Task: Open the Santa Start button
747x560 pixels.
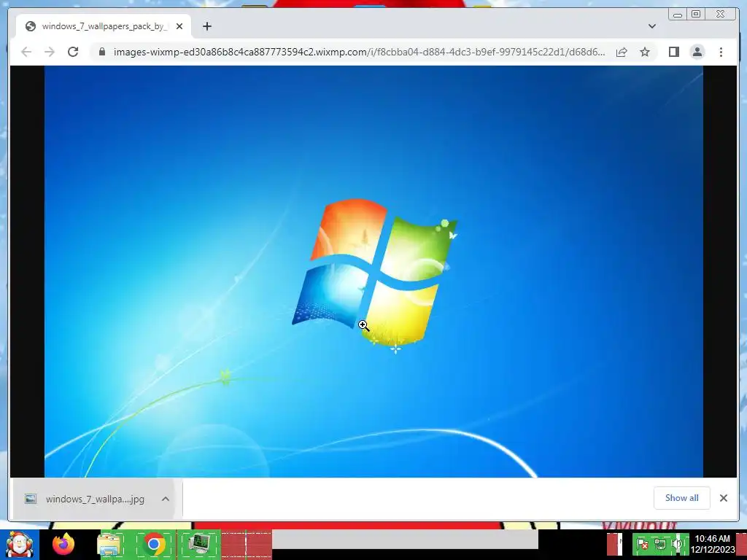Action: click(x=19, y=544)
